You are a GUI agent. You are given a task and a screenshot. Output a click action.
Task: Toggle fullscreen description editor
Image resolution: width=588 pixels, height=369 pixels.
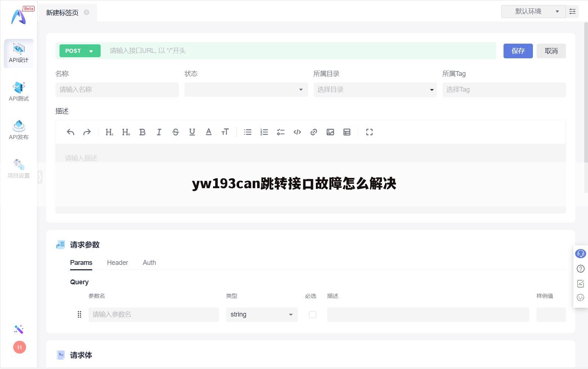(369, 132)
